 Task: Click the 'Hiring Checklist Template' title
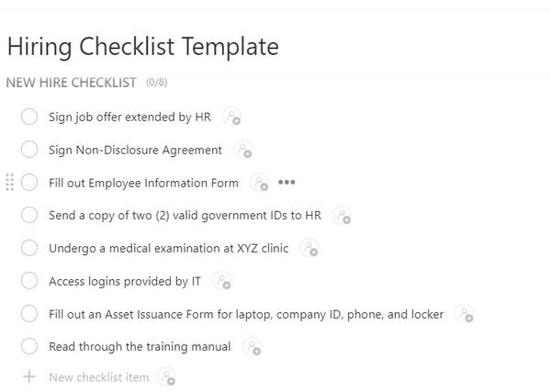(x=142, y=46)
